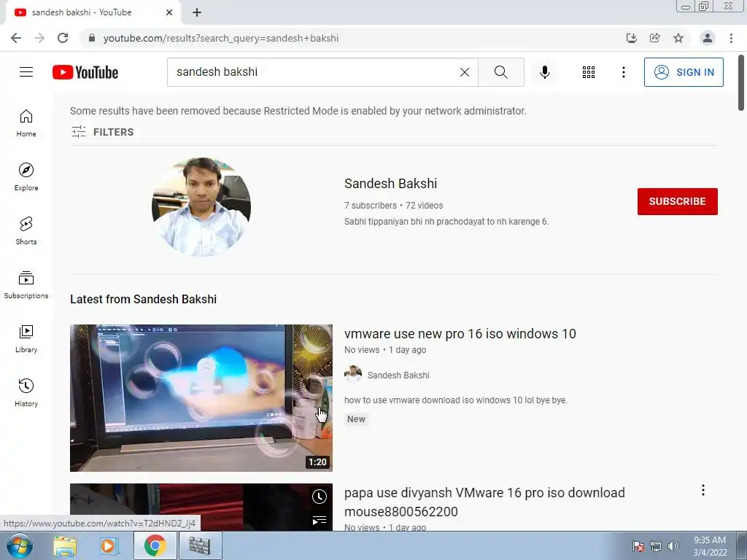Open Sandesh Bakshi uploader link under vmware video
This screenshot has width=747, height=560.
(398, 376)
